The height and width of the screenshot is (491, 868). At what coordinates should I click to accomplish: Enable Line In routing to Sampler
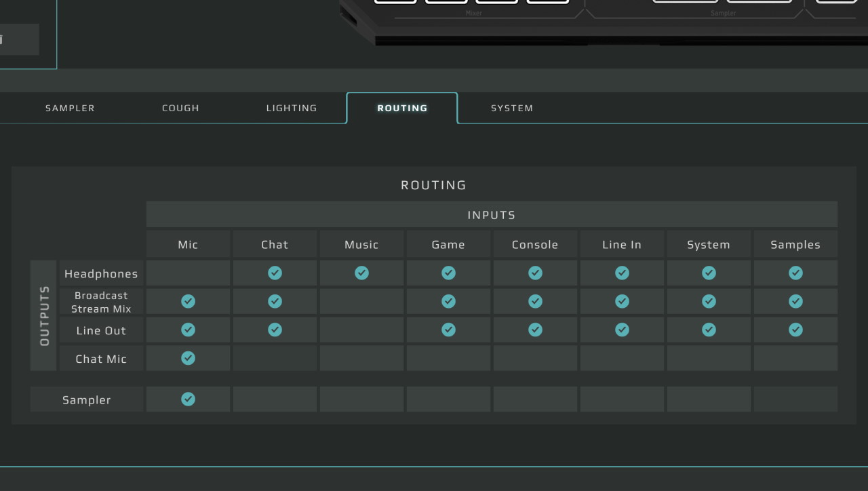coord(622,399)
